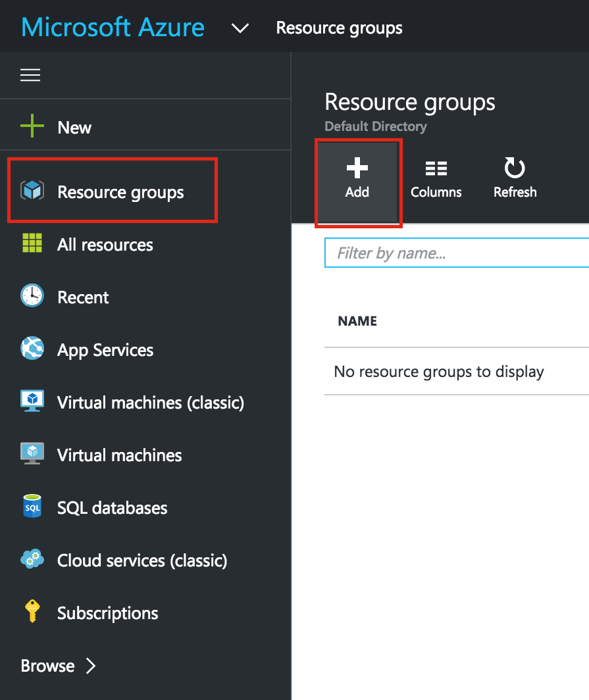
Task: Click the Recent clock icon
Action: 32,295
